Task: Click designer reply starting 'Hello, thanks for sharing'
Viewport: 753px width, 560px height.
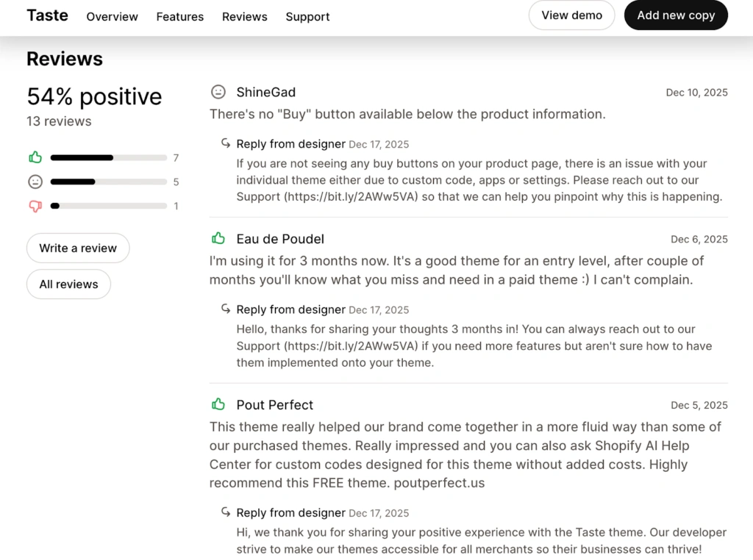Action: coord(474,346)
